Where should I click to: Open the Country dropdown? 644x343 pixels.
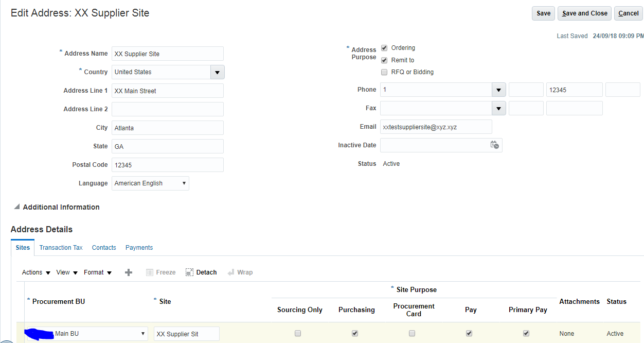click(x=217, y=72)
